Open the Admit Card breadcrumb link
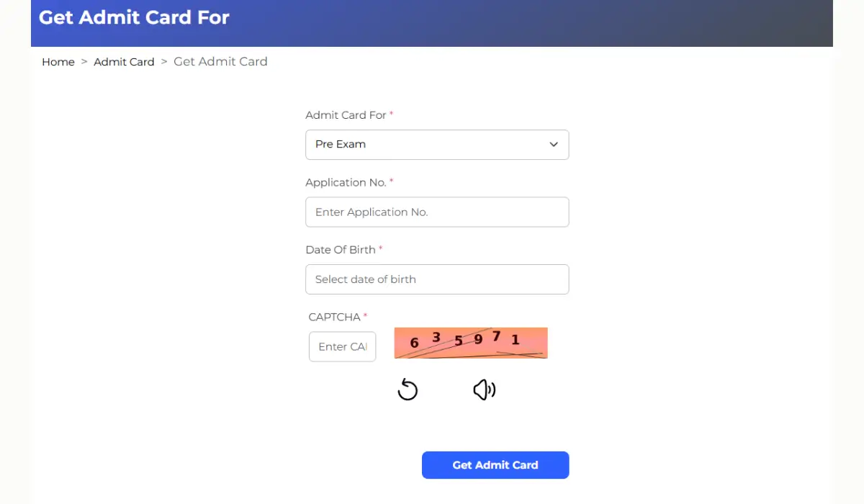 tap(124, 62)
